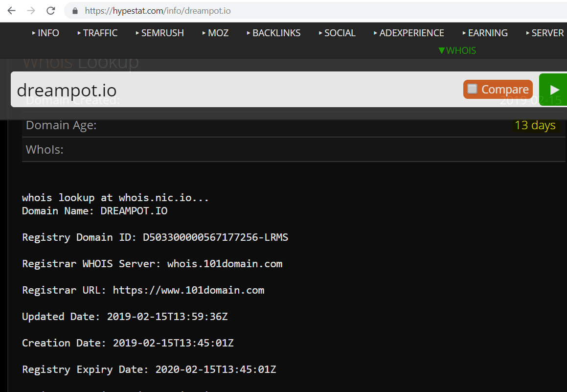Image resolution: width=567 pixels, height=392 pixels.
Task: Click the dreampot.io domain search field
Action: [235, 90]
